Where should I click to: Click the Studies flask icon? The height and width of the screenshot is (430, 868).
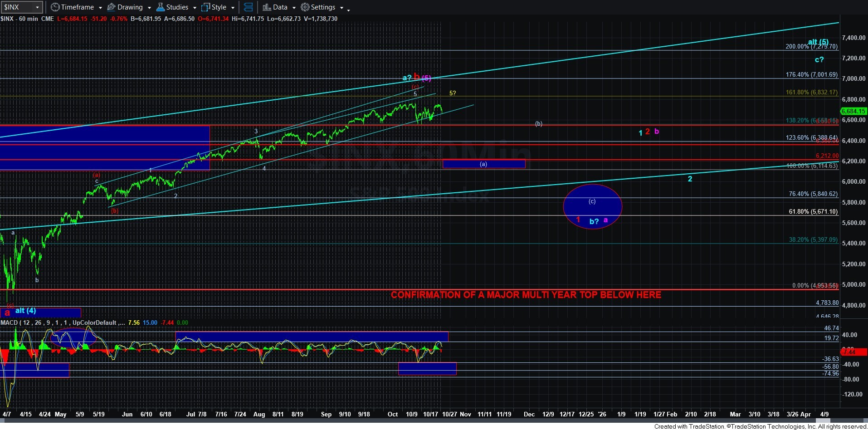tap(160, 7)
